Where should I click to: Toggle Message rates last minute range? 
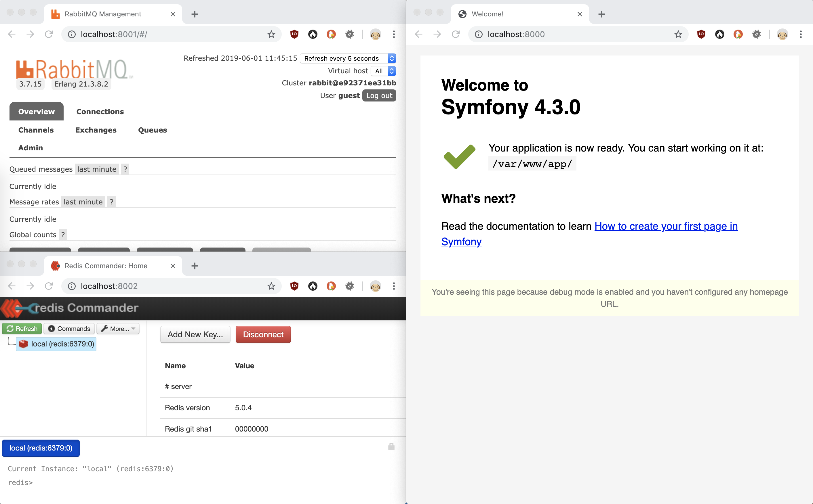(83, 202)
